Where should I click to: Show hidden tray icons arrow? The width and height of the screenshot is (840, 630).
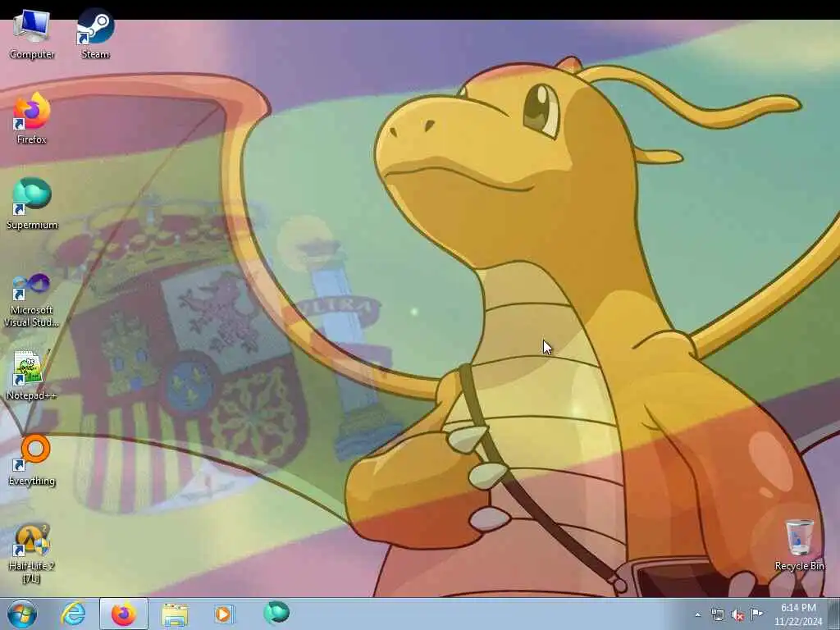697,615
